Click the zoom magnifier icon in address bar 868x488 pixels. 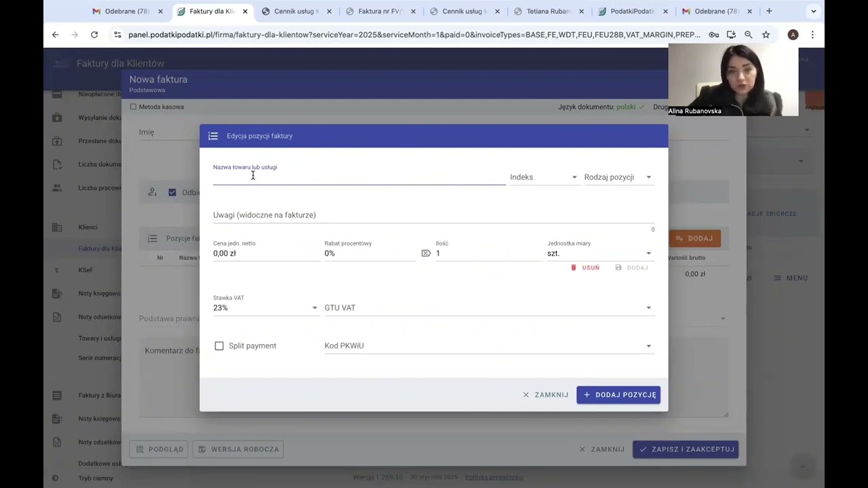pyautogui.click(x=748, y=35)
